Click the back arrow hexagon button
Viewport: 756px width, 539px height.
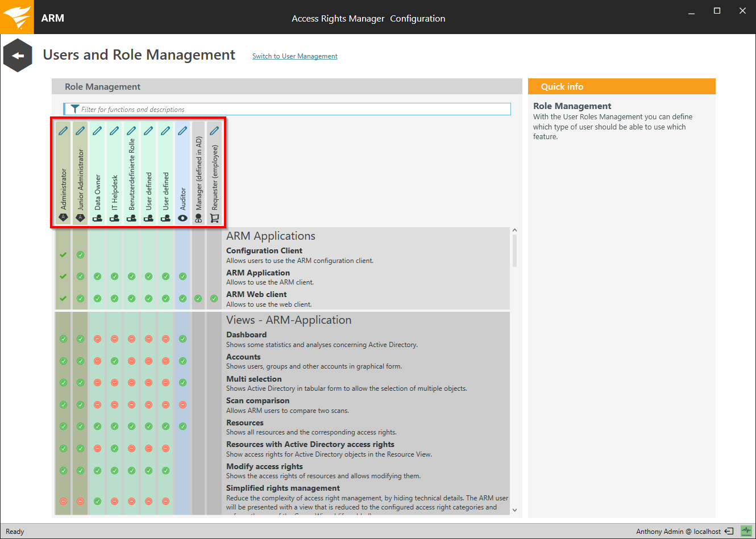[x=18, y=56]
